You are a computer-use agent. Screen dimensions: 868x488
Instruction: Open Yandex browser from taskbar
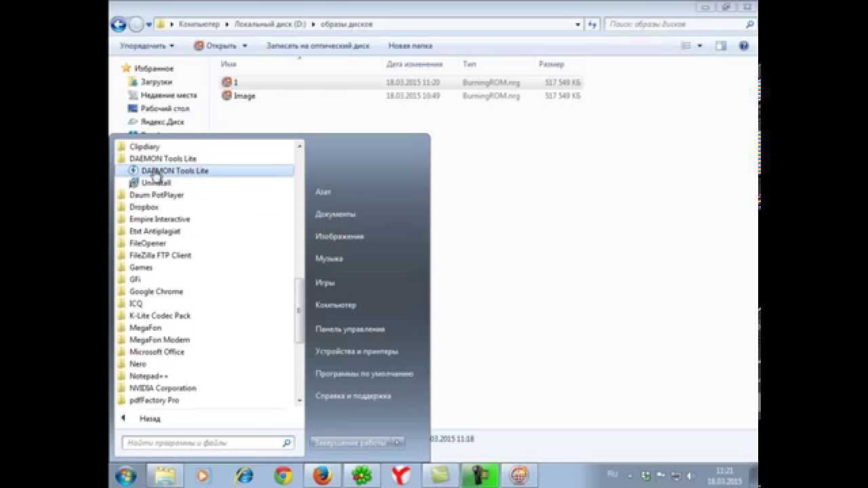point(401,476)
